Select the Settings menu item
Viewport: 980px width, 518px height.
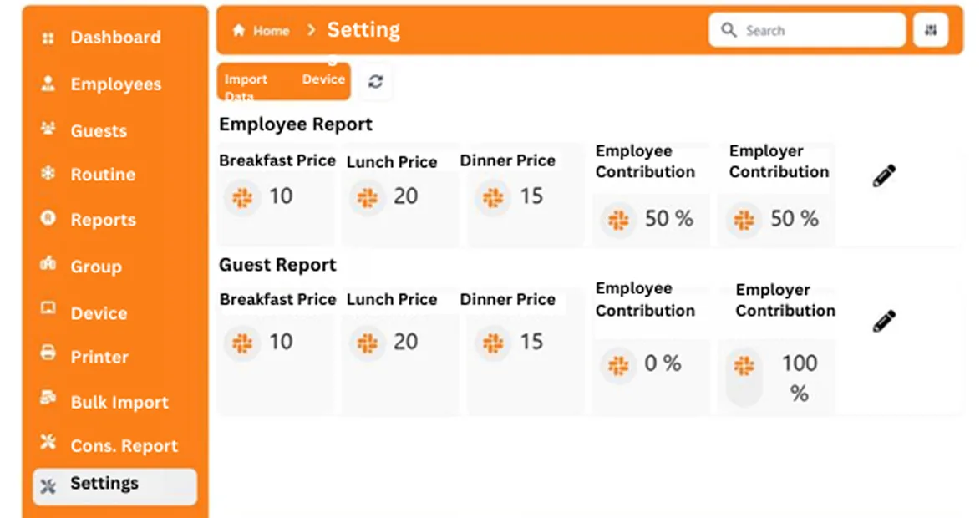pyautogui.click(x=115, y=486)
